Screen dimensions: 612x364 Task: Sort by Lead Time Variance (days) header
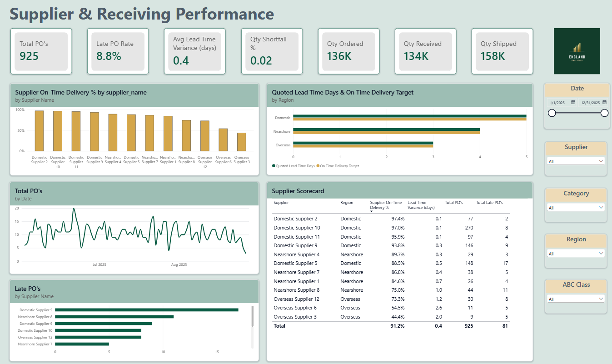pyautogui.click(x=421, y=205)
